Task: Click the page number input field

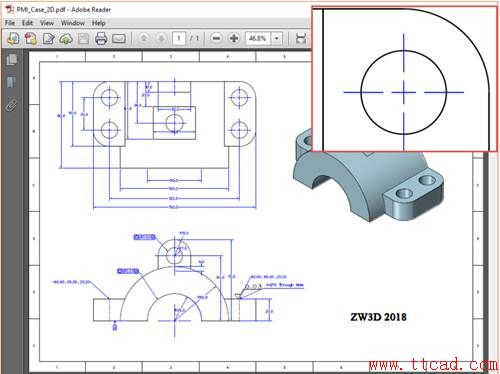Action: [179, 38]
